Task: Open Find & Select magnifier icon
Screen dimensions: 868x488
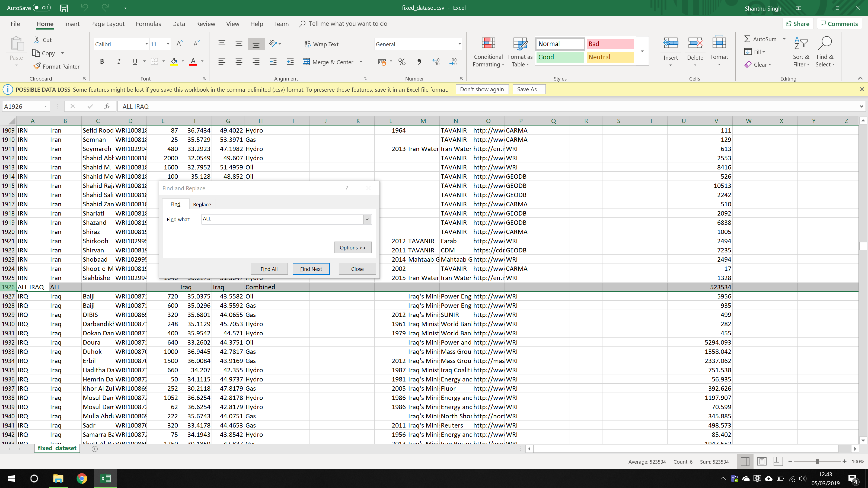Action: [825, 43]
